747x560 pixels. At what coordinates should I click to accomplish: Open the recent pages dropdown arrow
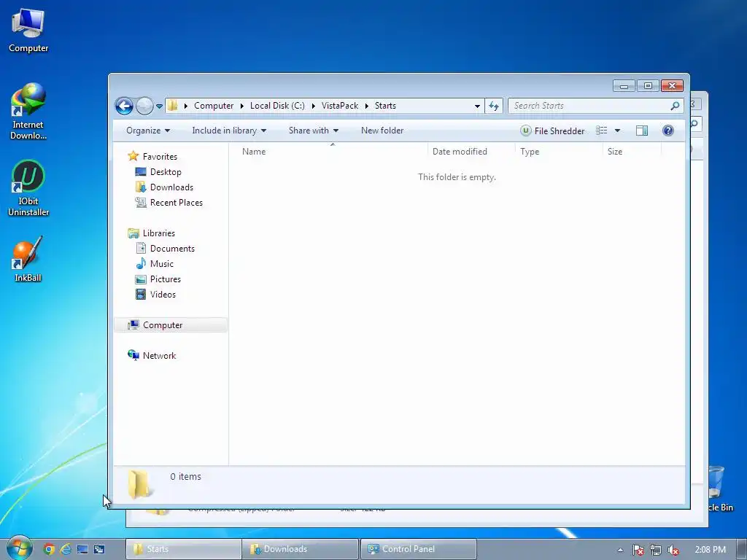[x=159, y=106]
